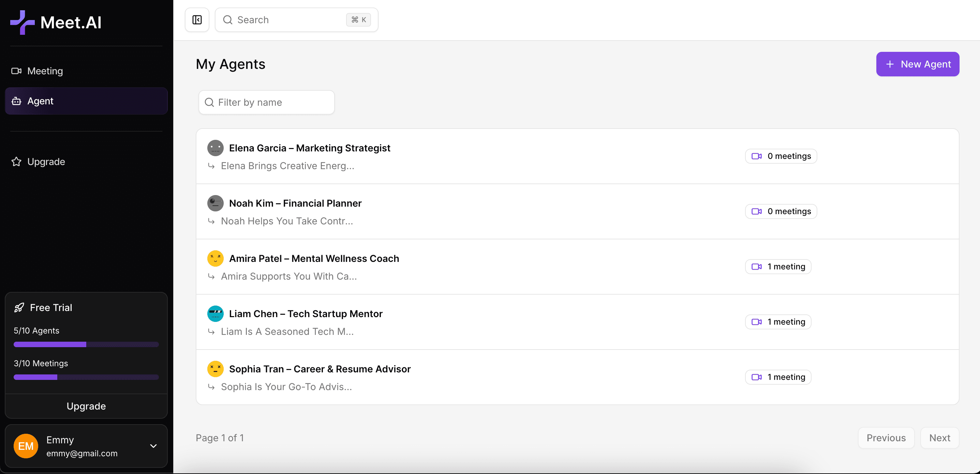Toggle the sidebar collapse icon

pos(197,20)
